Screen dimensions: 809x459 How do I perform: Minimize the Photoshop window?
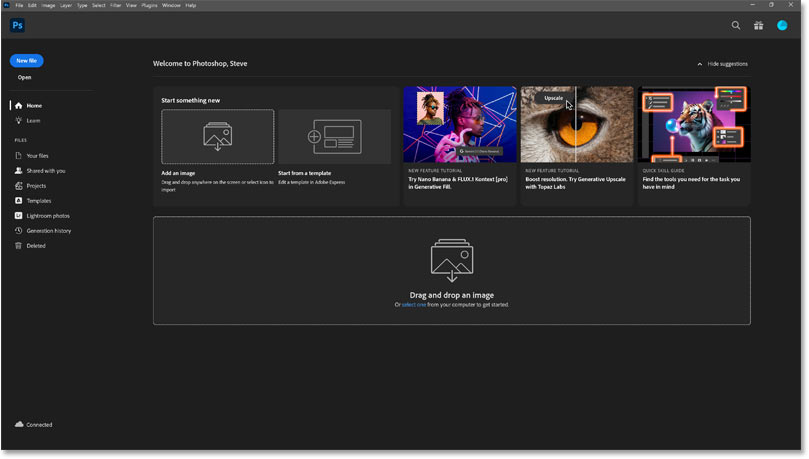(x=752, y=5)
